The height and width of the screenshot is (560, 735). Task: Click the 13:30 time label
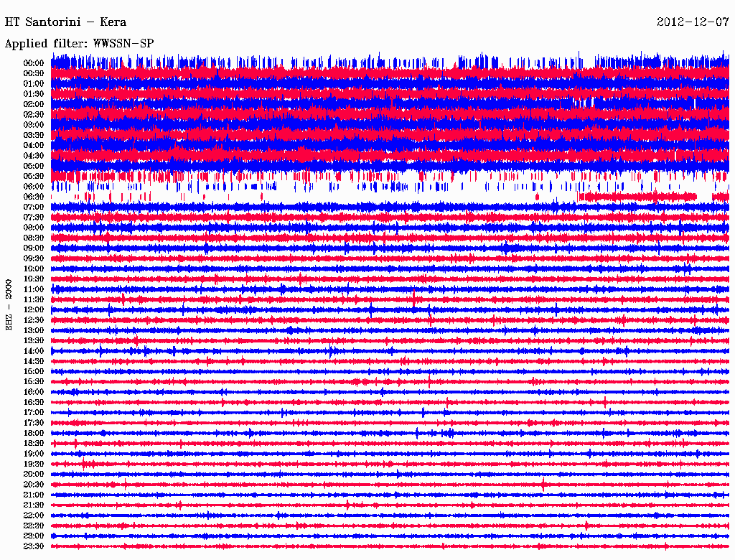[x=34, y=341]
